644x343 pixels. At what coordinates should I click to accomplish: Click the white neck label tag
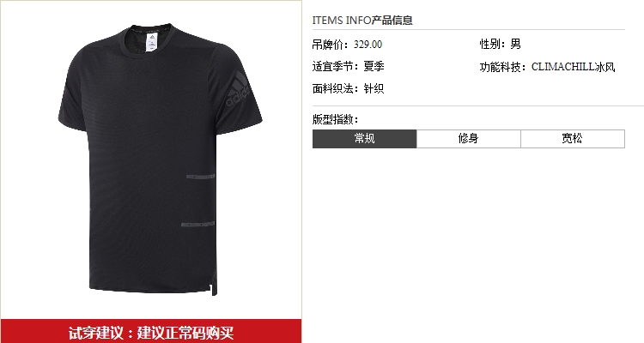(151, 42)
